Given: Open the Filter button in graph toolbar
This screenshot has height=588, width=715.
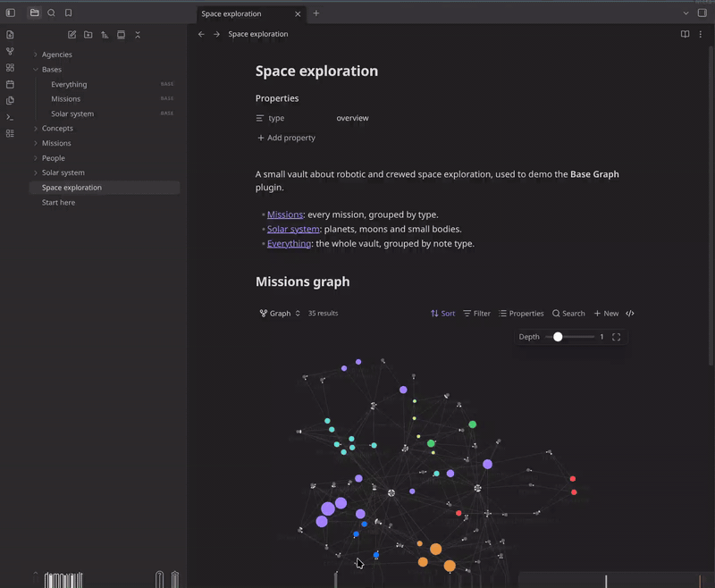Looking at the screenshot, I should (x=476, y=313).
